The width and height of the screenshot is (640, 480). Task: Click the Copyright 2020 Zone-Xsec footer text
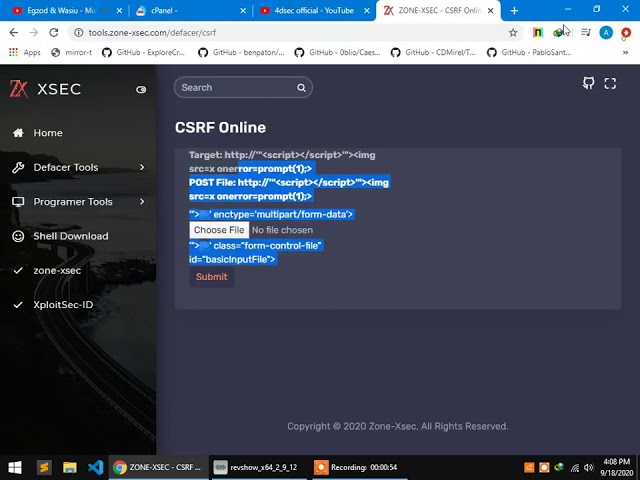(398, 426)
